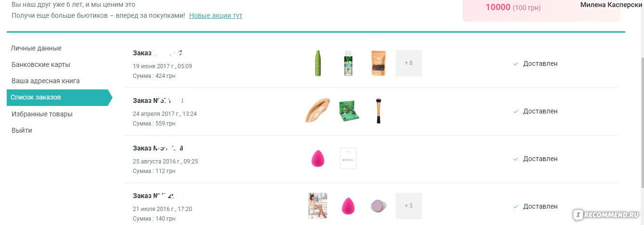Click the 10000 bonus points balance box
644x225 pixels.
pos(541,10)
